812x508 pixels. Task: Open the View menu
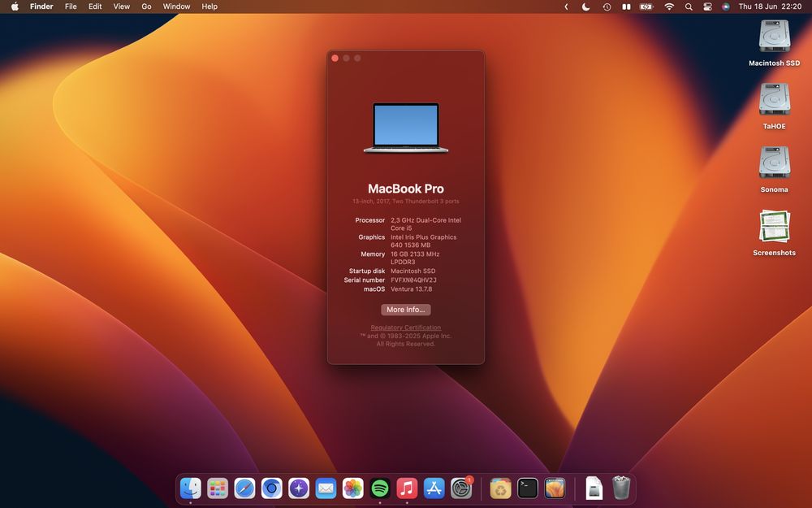coord(122,7)
